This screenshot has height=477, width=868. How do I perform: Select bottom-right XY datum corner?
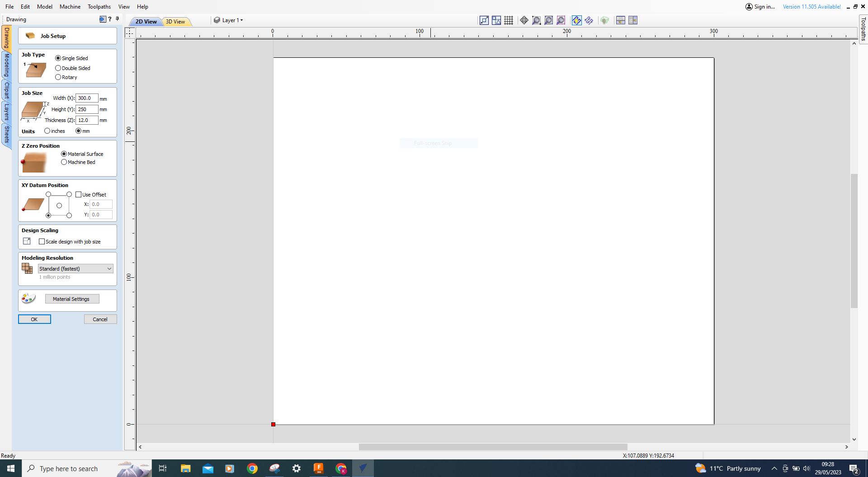(69, 215)
